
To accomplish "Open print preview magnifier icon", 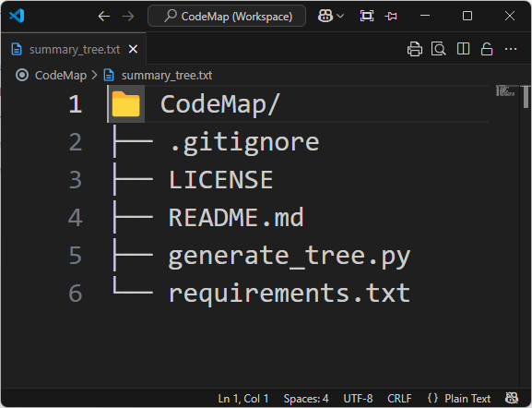I will click(438, 49).
